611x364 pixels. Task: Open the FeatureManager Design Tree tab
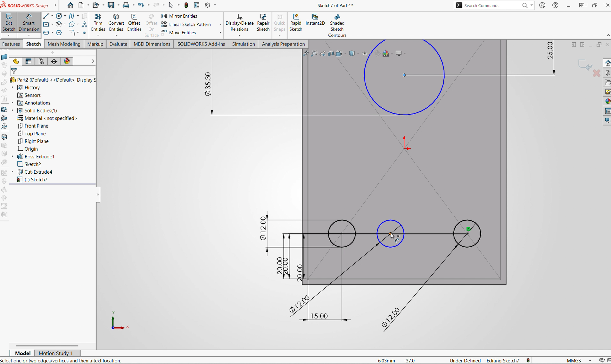click(x=16, y=62)
